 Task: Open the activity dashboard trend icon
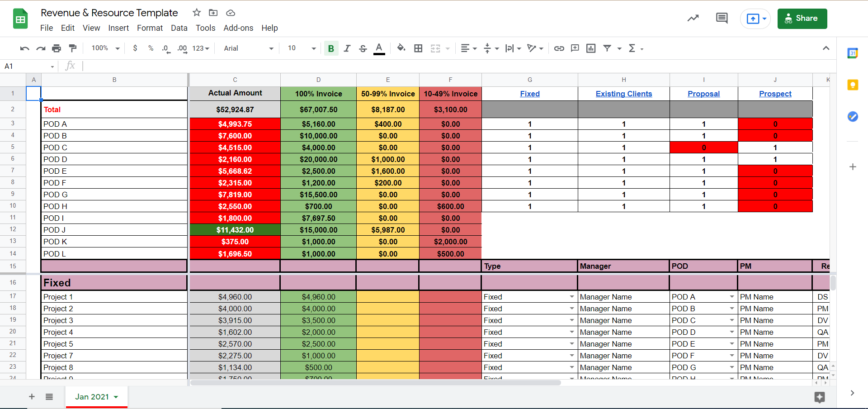click(693, 18)
